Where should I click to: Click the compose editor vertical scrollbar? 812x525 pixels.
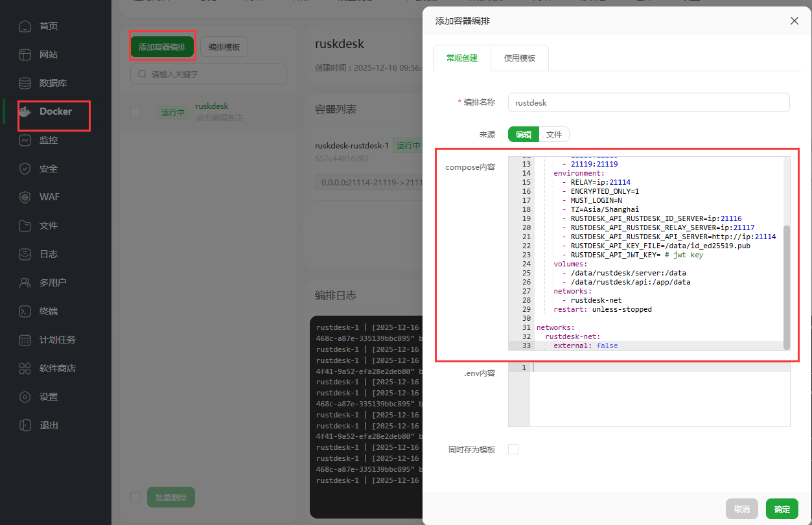(x=786, y=285)
